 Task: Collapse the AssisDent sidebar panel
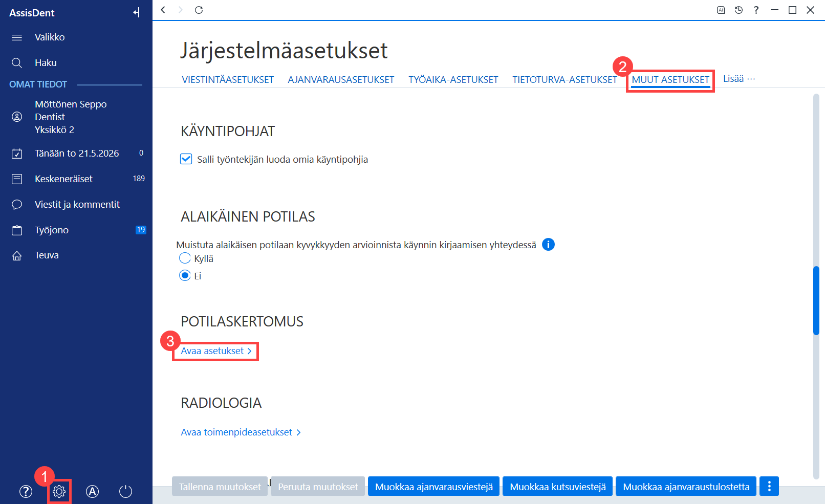pos(137,12)
